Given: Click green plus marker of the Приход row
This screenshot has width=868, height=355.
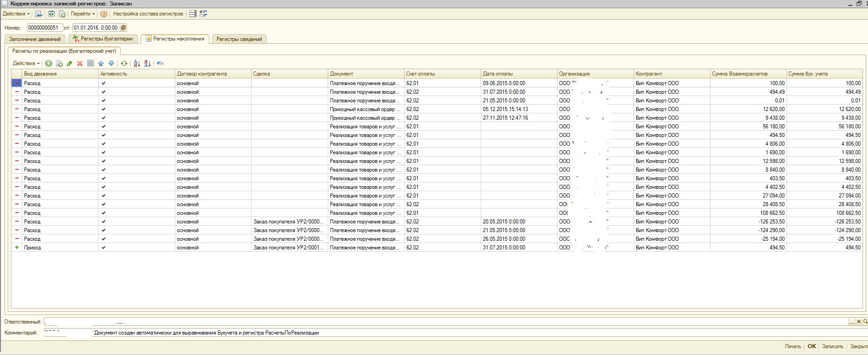Looking at the screenshot, I should [17, 248].
